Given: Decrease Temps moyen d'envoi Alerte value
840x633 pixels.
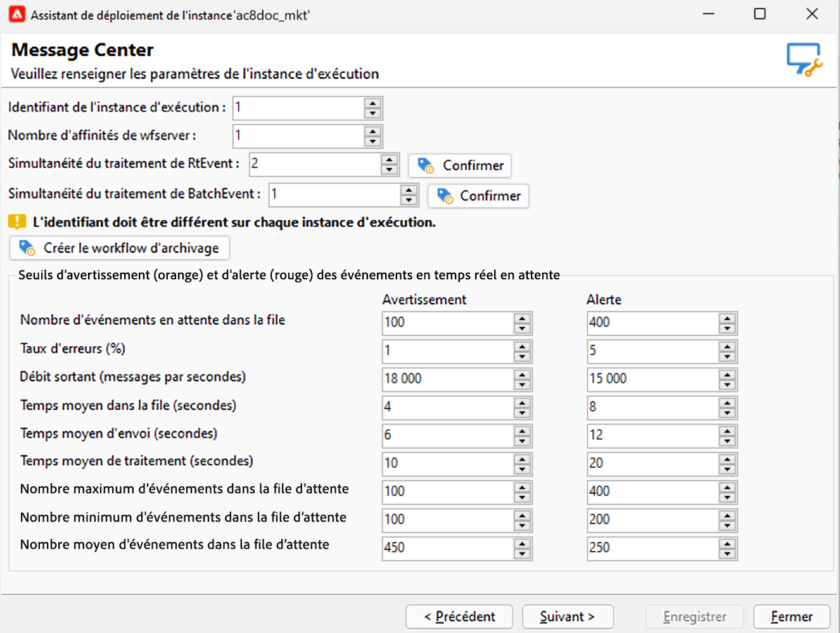Looking at the screenshot, I should point(727,441).
